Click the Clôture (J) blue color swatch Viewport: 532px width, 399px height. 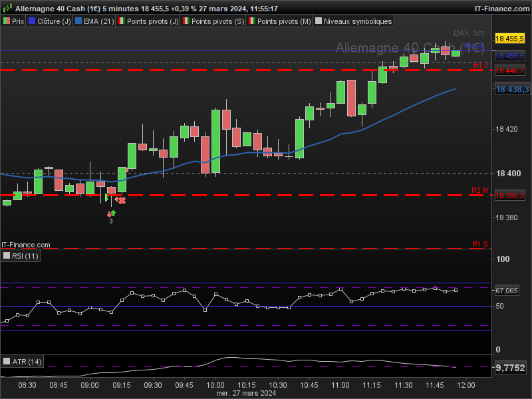pyautogui.click(x=32, y=21)
